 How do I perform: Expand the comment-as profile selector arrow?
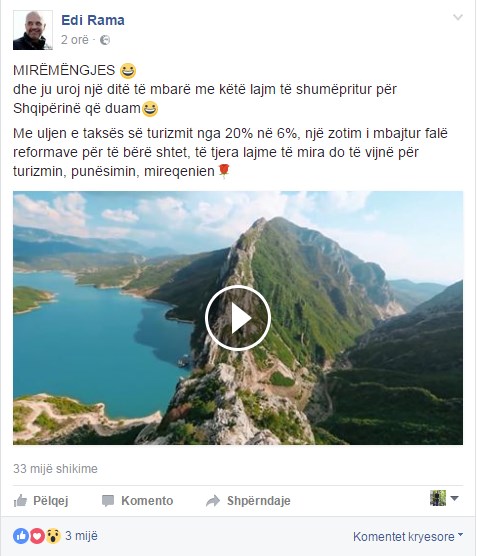pyautogui.click(x=454, y=498)
